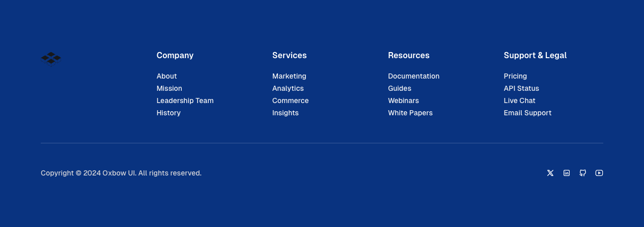Screen dimensions: 644x227
Task: Open the History link under Company
Action: click(169, 113)
